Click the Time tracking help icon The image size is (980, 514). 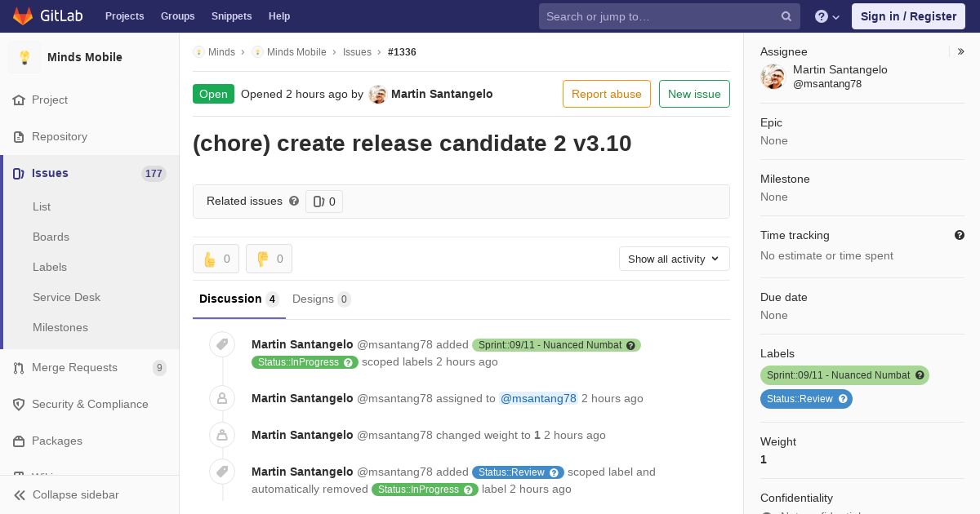[960, 235]
